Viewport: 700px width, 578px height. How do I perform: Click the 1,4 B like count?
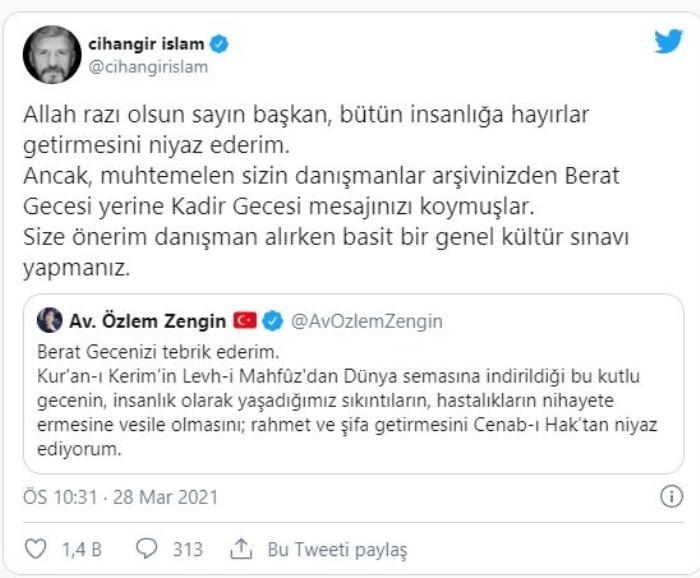click(x=80, y=549)
